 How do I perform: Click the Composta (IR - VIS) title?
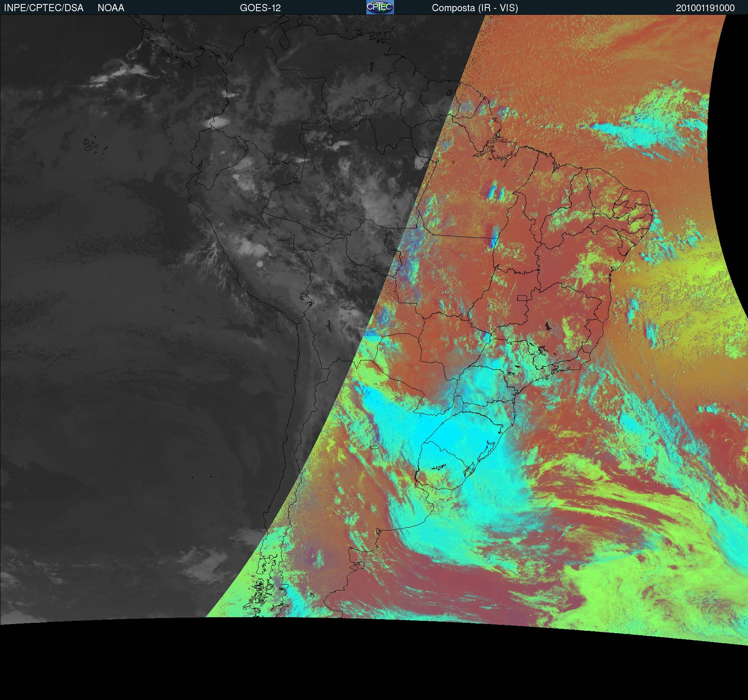(x=475, y=8)
